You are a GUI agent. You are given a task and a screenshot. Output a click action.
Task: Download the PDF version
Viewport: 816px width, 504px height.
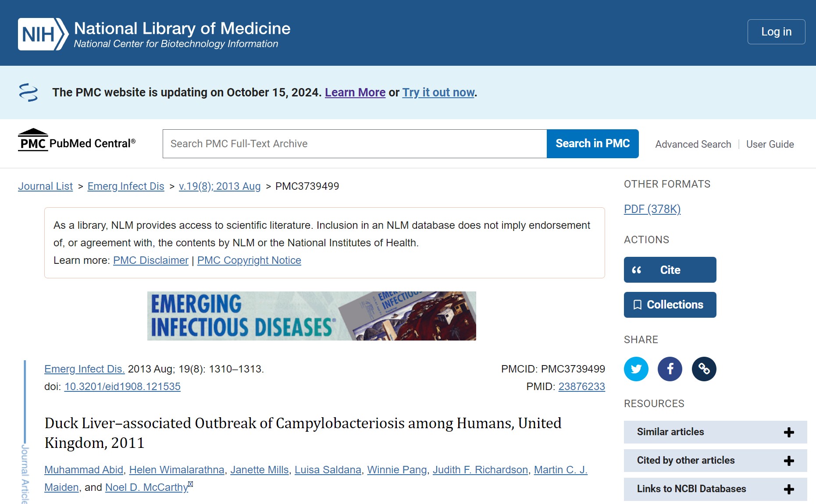(652, 209)
